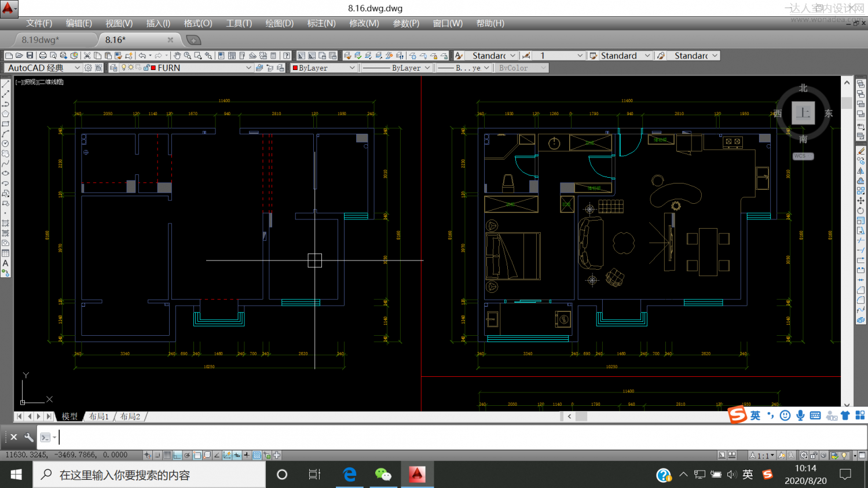The image size is (868, 488).
Task: Open the dimension style dropdown showing 1
Action: click(x=580, y=56)
